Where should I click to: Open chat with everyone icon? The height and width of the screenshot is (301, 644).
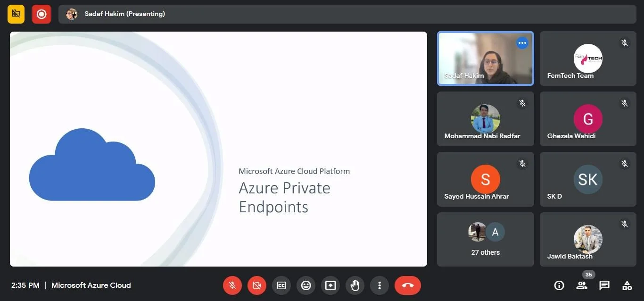(604, 285)
